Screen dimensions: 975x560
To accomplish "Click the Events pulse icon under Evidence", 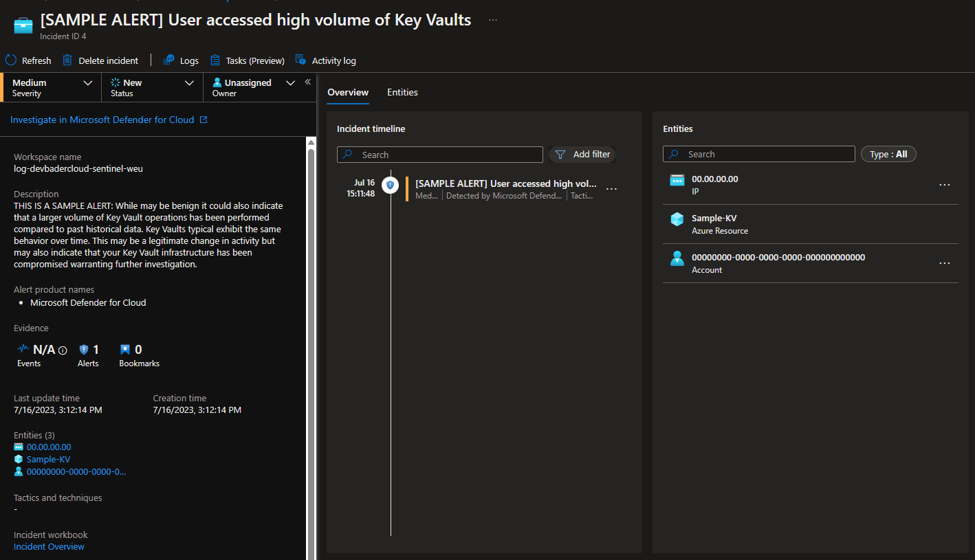I will (x=23, y=348).
